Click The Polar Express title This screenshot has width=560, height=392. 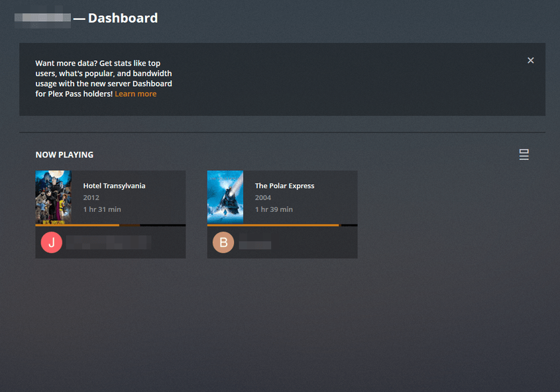[x=285, y=186]
